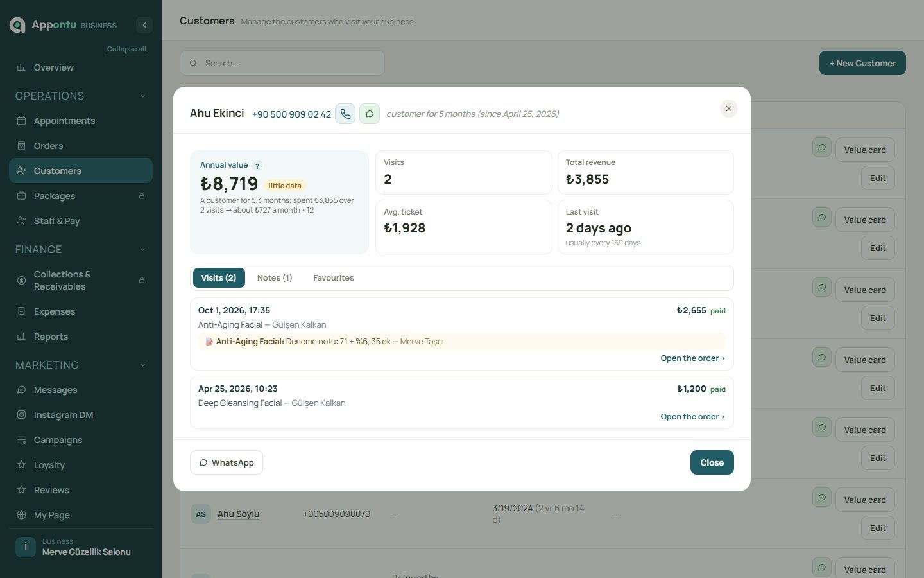Viewport: 924px width, 578px height.
Task: Open the order for Oct 1 visit
Action: [692, 358]
